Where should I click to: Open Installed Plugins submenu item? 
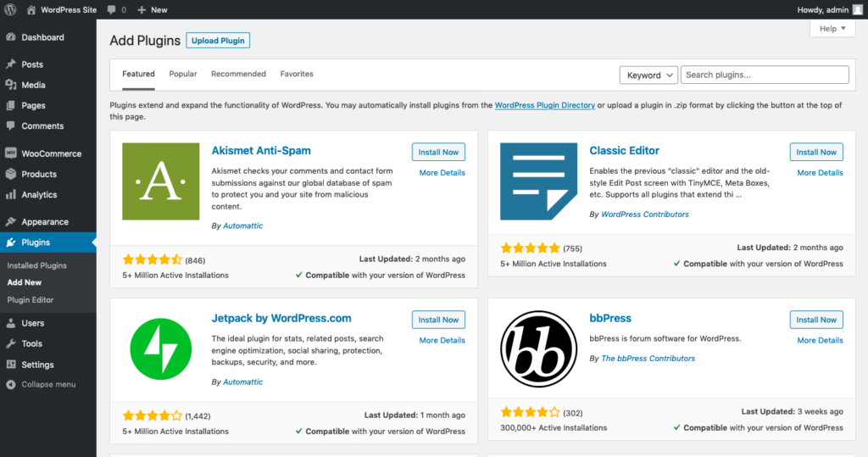[x=37, y=265]
